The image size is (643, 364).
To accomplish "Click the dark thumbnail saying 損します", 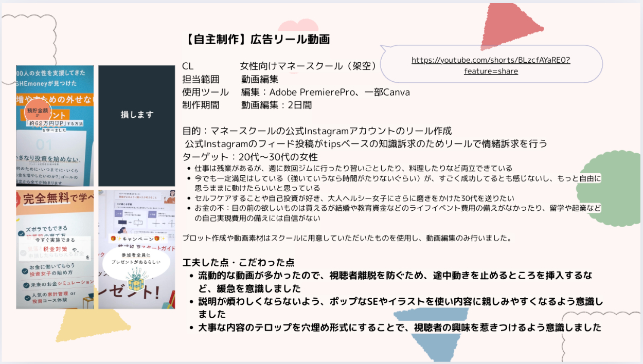I will point(137,115).
